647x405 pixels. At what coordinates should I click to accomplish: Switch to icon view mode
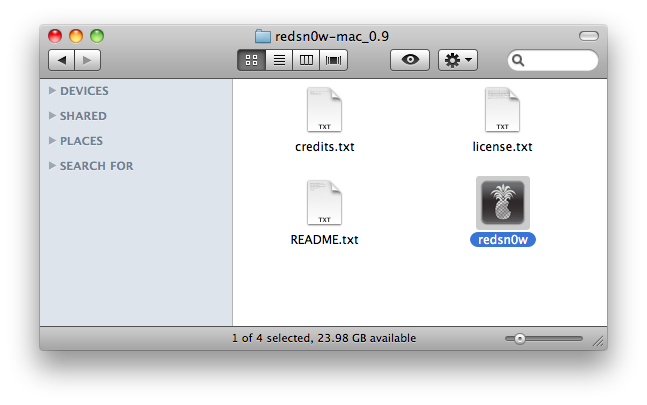click(251, 60)
